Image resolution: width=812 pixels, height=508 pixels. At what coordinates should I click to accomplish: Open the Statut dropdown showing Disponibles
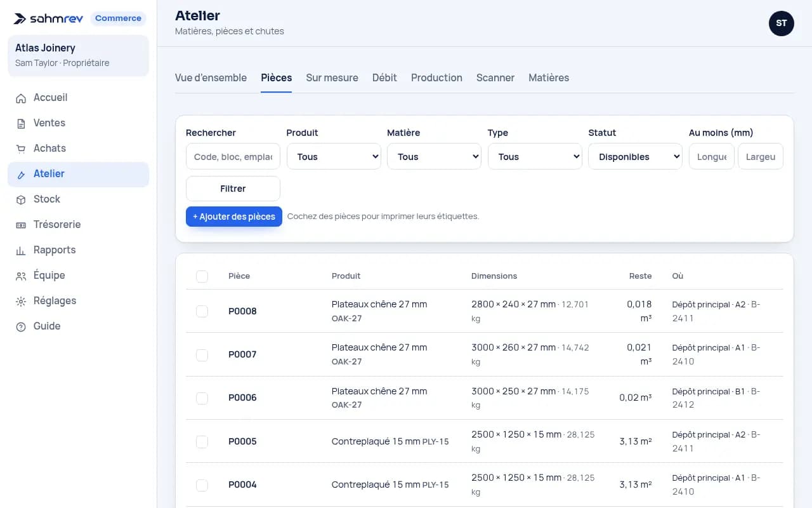pos(635,157)
